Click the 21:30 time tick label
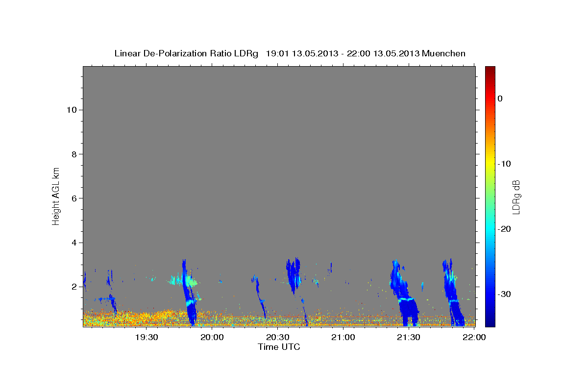The height and width of the screenshot is (392, 588). pos(409,337)
